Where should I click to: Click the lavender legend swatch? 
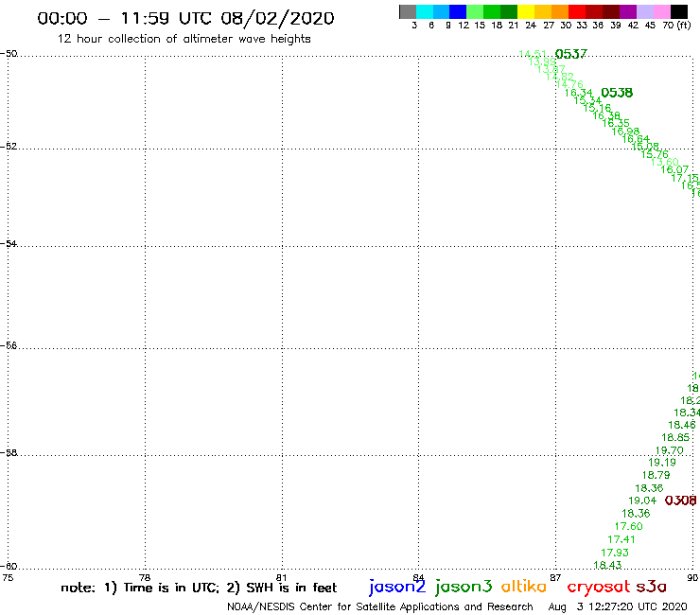coord(644,11)
